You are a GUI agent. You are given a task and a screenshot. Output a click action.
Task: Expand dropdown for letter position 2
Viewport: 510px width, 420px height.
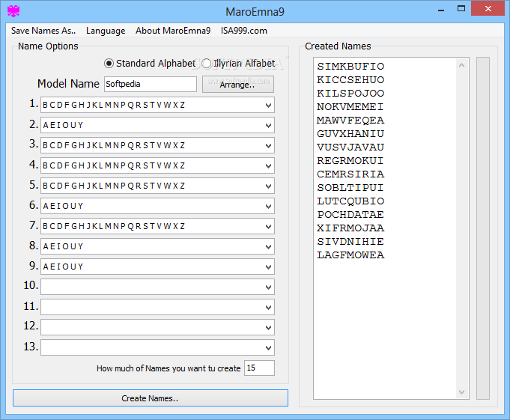tap(268, 125)
